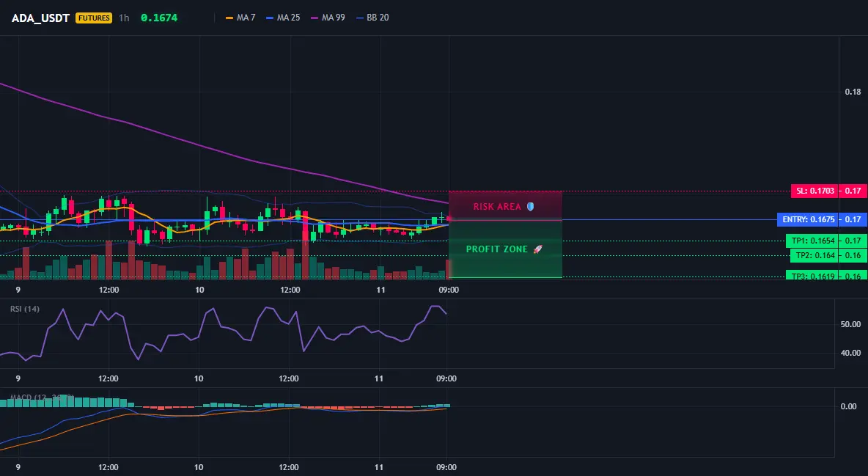
Task: Select the TP3: 0.1619 target label
Action: point(812,275)
